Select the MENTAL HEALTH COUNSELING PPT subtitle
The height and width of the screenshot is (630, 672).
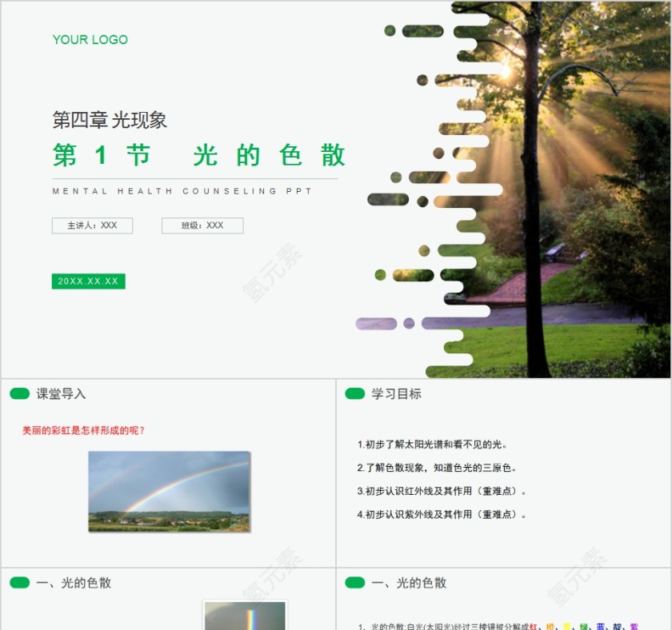182,191
